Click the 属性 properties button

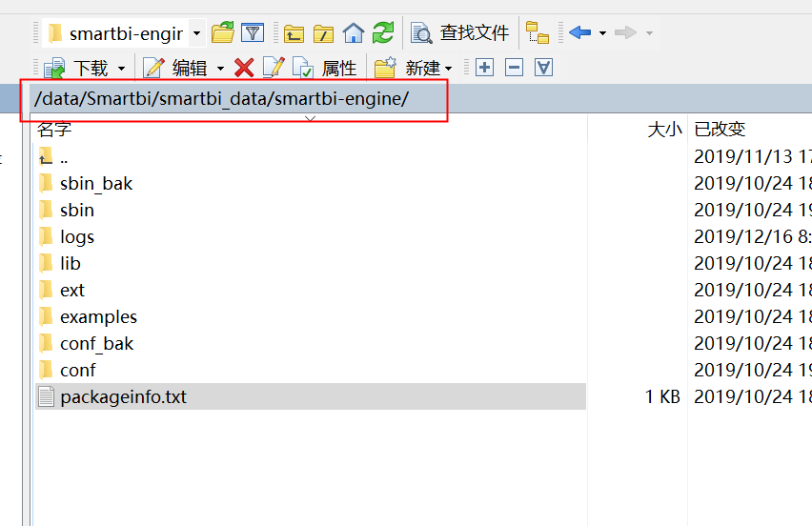[x=325, y=68]
